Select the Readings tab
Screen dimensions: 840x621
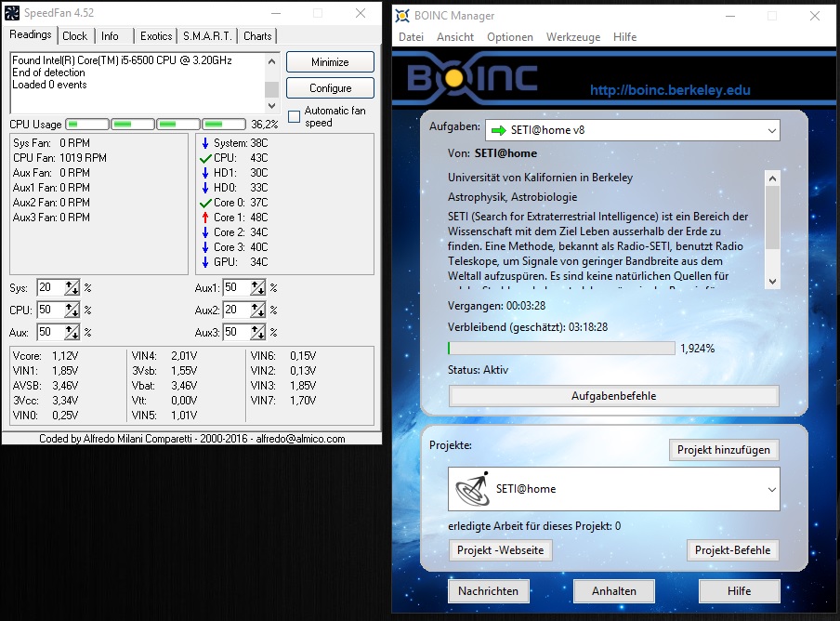pos(31,34)
